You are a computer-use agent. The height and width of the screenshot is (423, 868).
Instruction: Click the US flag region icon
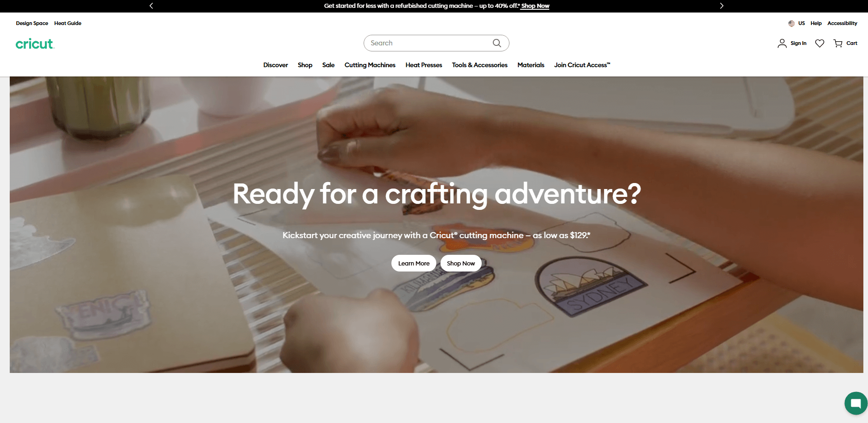point(792,23)
